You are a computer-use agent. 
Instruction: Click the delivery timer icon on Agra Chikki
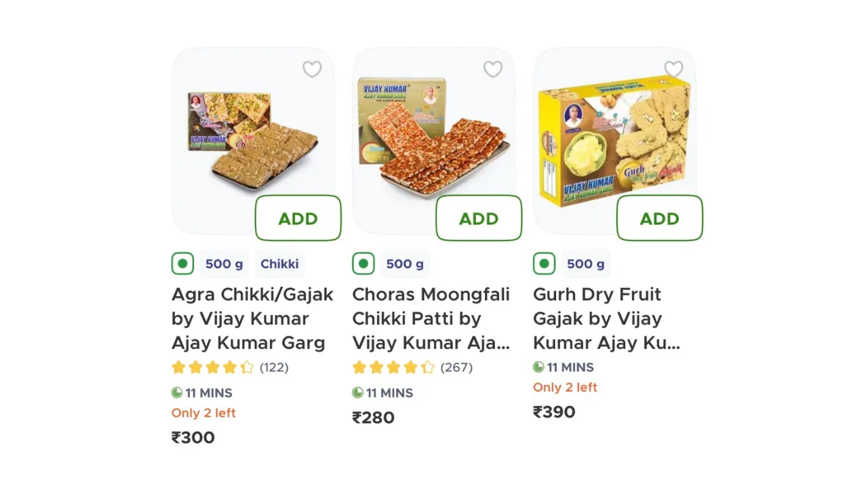(x=177, y=392)
